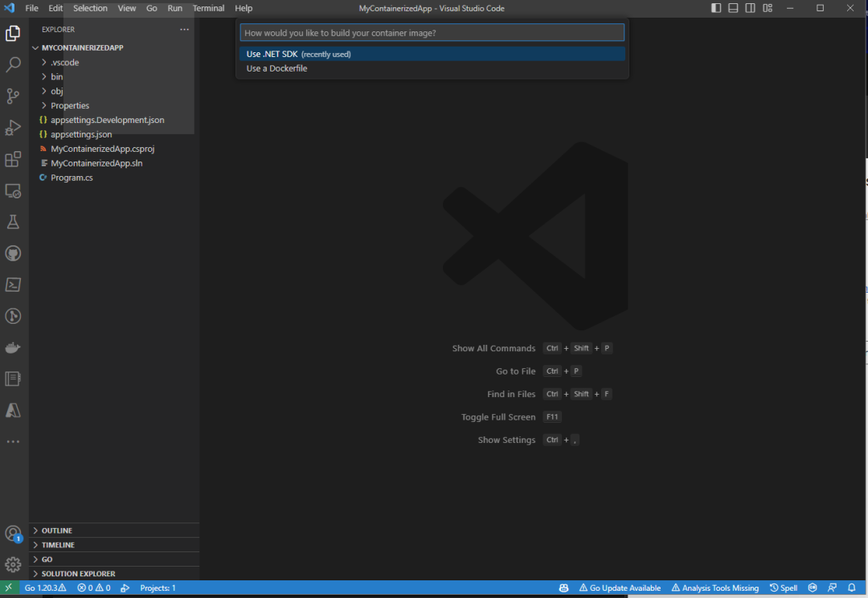Select Use a Dockerfile option
868x598 pixels.
432,68
